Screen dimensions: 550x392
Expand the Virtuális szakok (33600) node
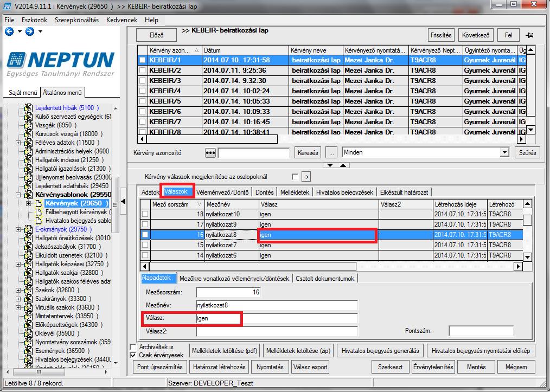(18, 307)
